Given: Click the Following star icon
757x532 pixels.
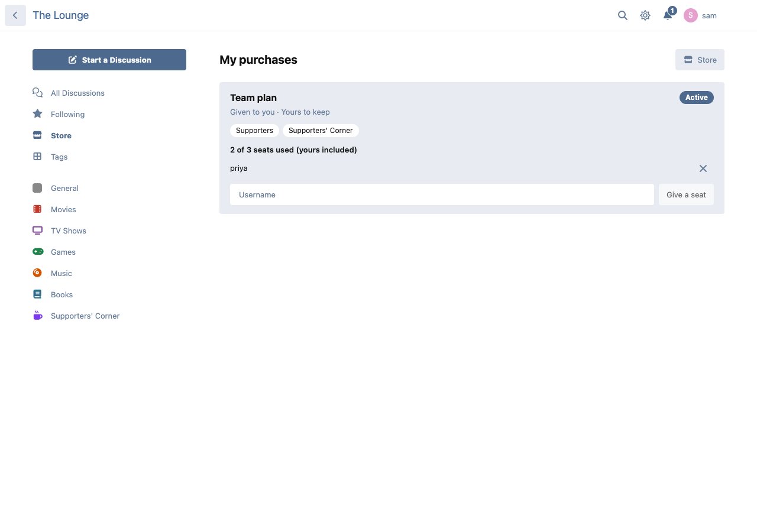Looking at the screenshot, I should tap(37, 114).
